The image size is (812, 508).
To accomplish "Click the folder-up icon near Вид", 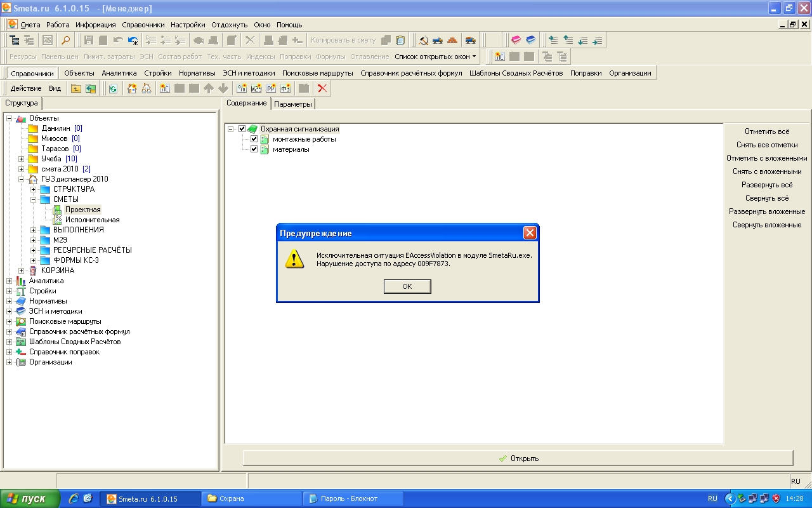I will click(x=76, y=88).
